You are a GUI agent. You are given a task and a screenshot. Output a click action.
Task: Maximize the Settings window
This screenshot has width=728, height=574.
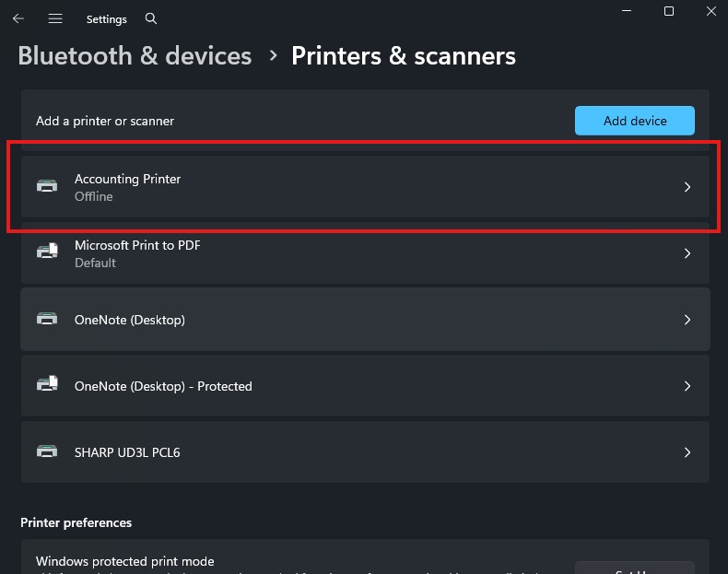pos(669,11)
